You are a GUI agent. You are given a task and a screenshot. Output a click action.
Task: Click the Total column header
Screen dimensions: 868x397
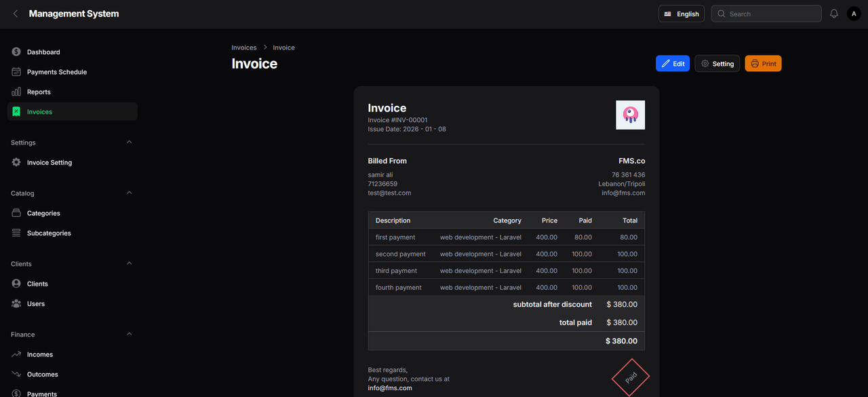tap(630, 221)
